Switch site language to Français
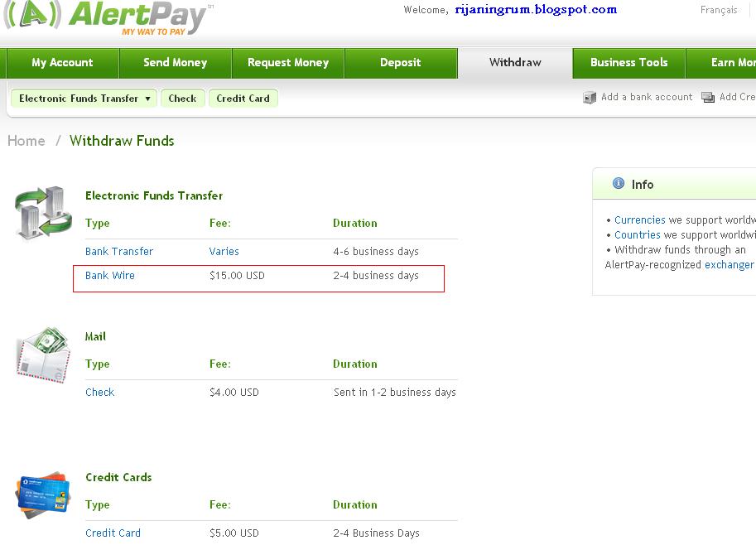This screenshot has height=545, width=756. pyautogui.click(x=717, y=9)
